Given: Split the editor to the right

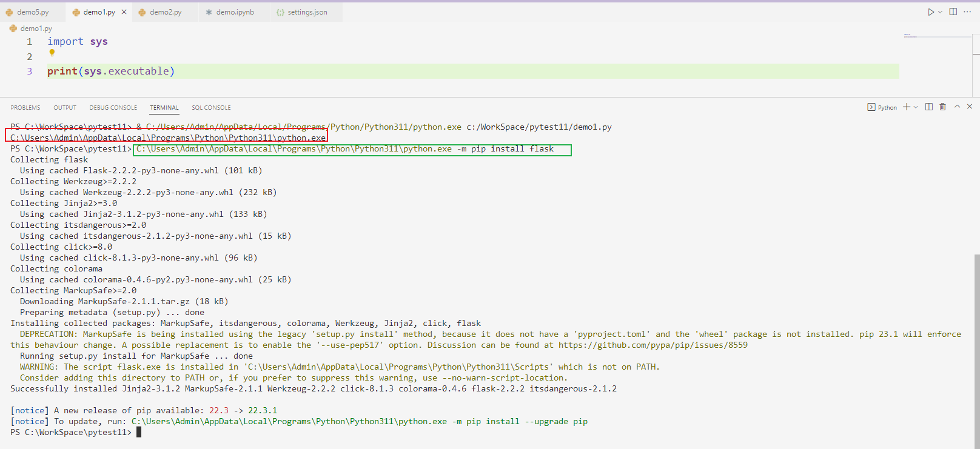Looking at the screenshot, I should pos(953,12).
